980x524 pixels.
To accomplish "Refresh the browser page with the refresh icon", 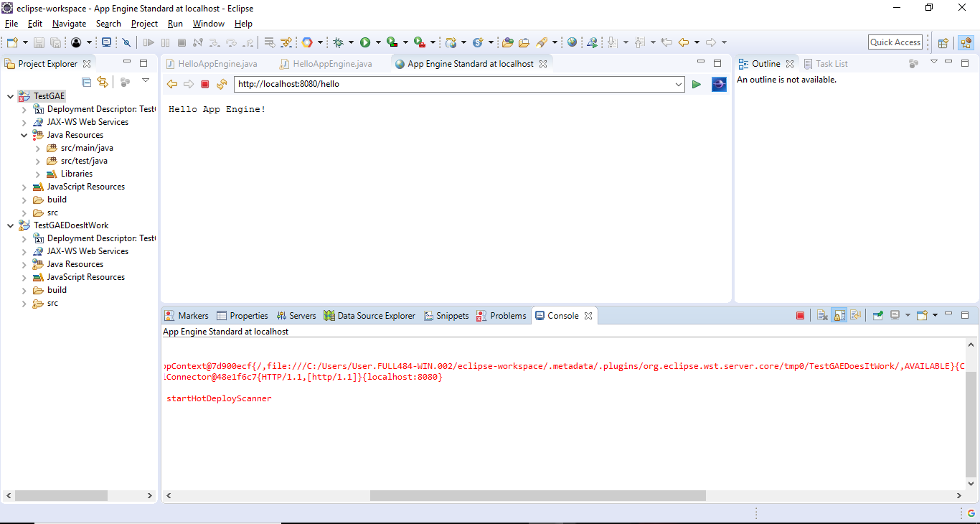I will point(222,84).
